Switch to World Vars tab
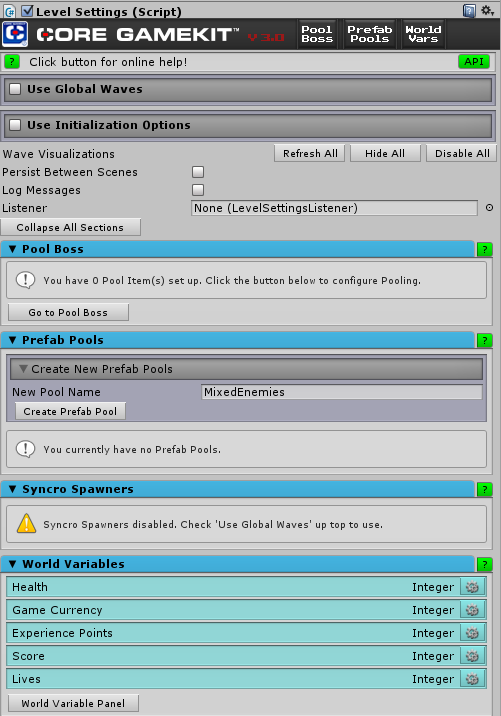 (423, 34)
